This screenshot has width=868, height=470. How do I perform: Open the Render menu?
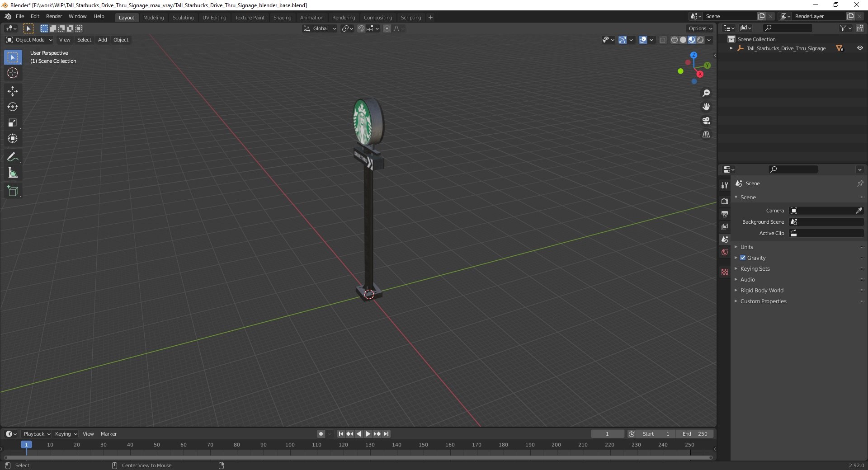[x=54, y=16]
